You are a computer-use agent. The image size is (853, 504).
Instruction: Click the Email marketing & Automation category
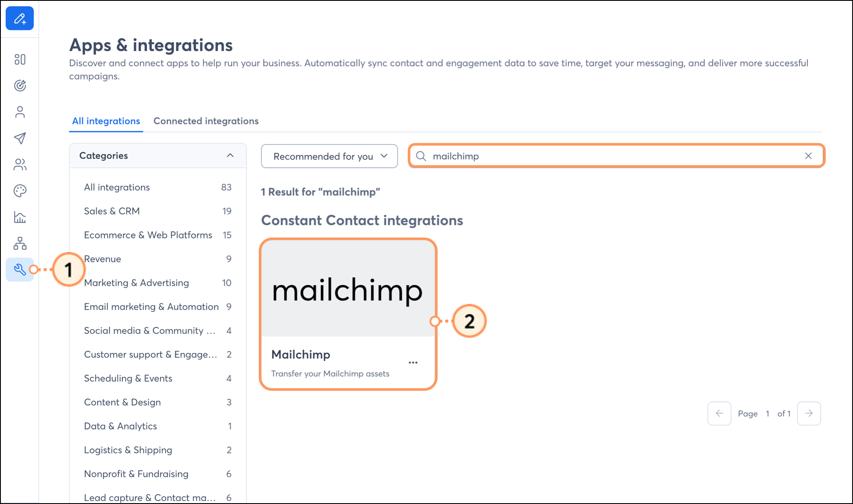point(152,306)
